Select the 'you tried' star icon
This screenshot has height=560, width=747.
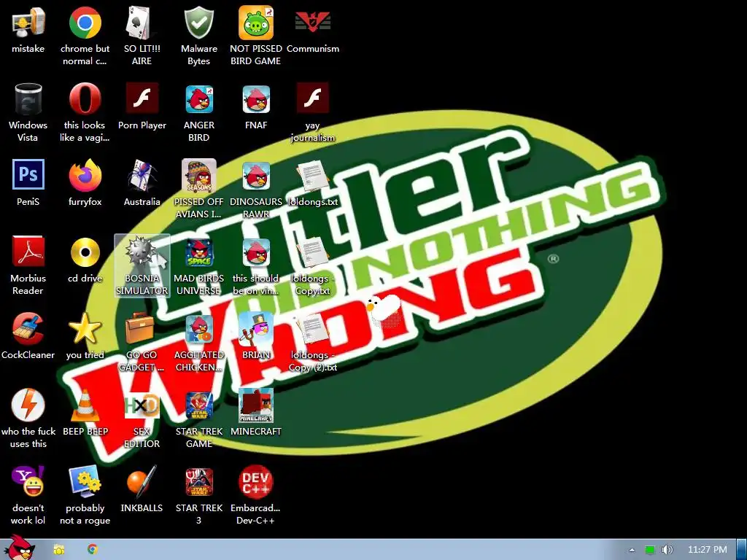click(85, 329)
